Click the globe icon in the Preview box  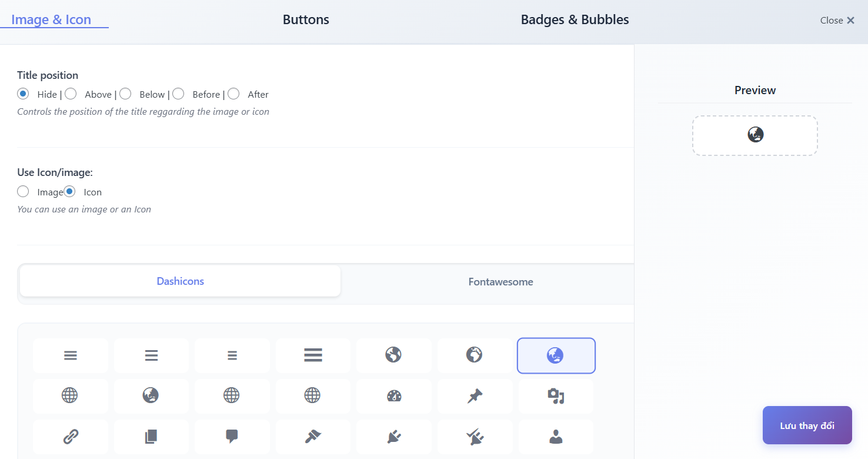[755, 135]
